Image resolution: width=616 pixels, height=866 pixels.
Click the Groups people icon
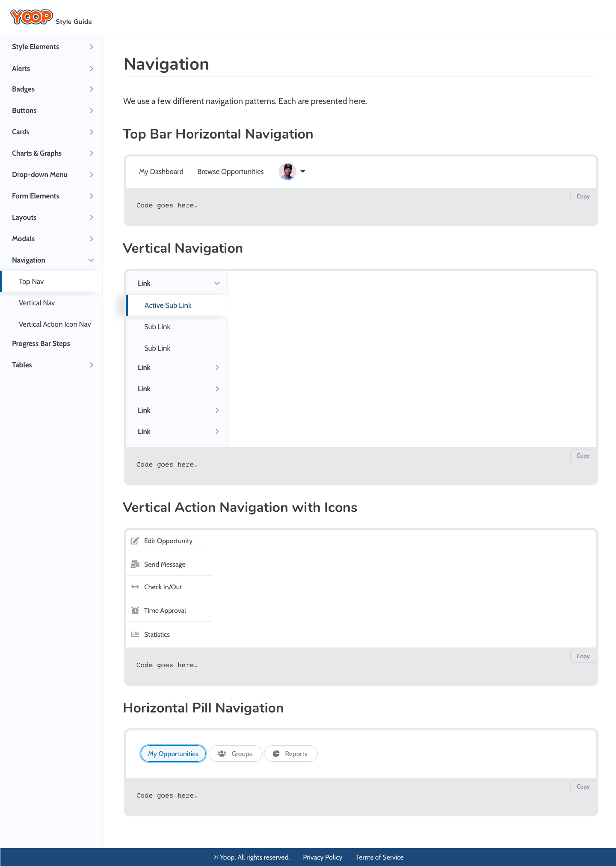(222, 754)
